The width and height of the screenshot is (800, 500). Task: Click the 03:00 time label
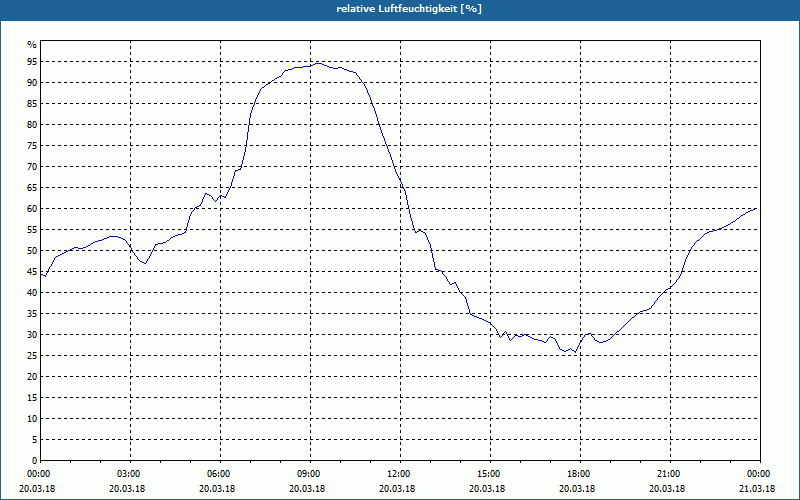(129, 474)
